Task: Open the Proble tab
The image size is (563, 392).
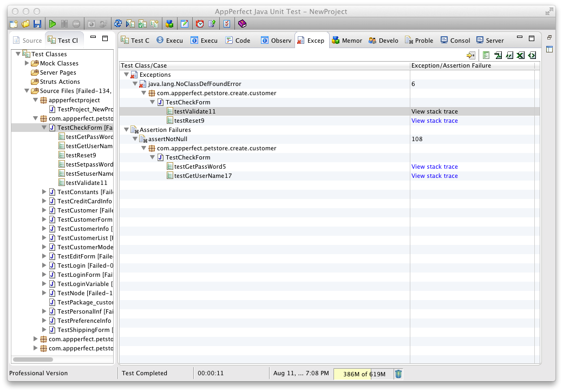Action: tap(419, 41)
